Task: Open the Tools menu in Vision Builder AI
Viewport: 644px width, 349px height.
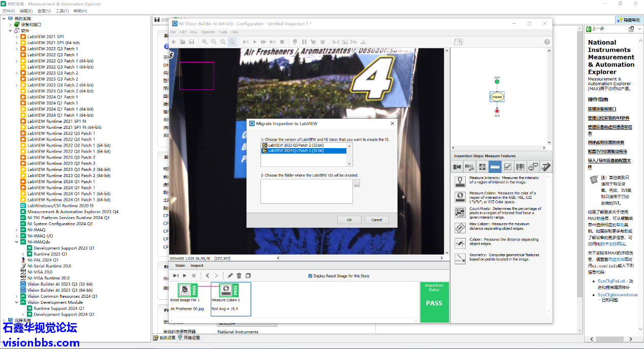Action: click(x=223, y=32)
